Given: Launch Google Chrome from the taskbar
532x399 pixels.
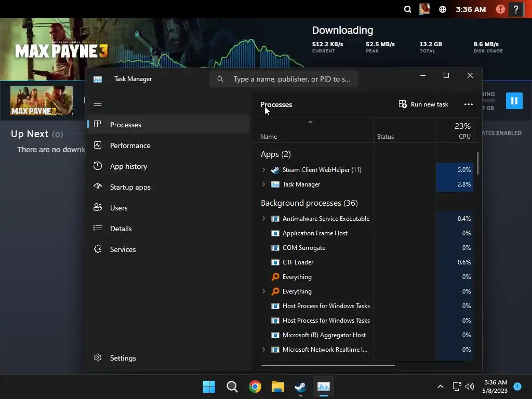Looking at the screenshot, I should 255,387.
